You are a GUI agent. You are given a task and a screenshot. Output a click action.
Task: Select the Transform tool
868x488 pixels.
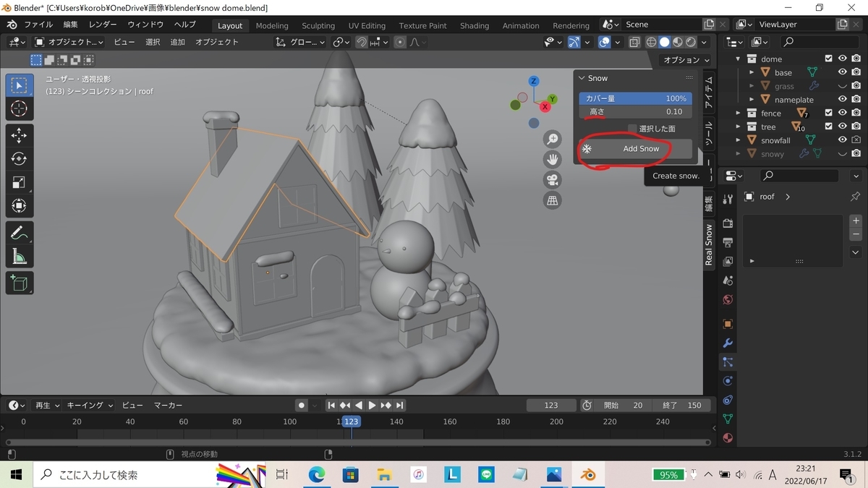tap(20, 207)
